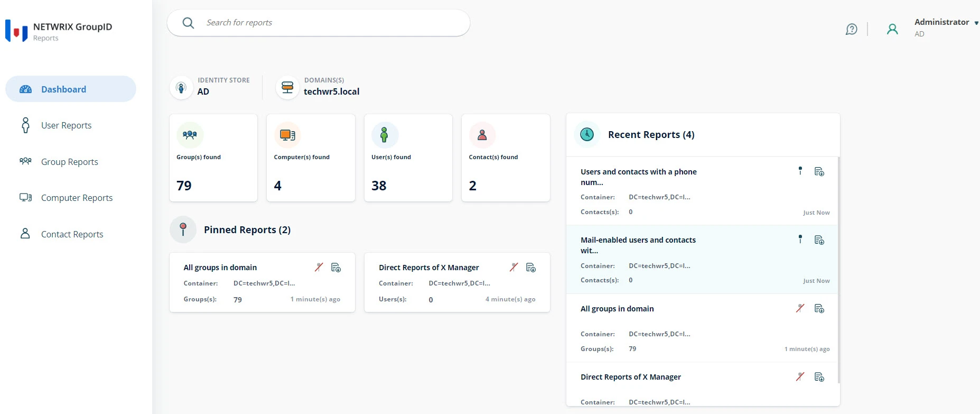Click the Pinned Reports pin icon

click(x=183, y=229)
